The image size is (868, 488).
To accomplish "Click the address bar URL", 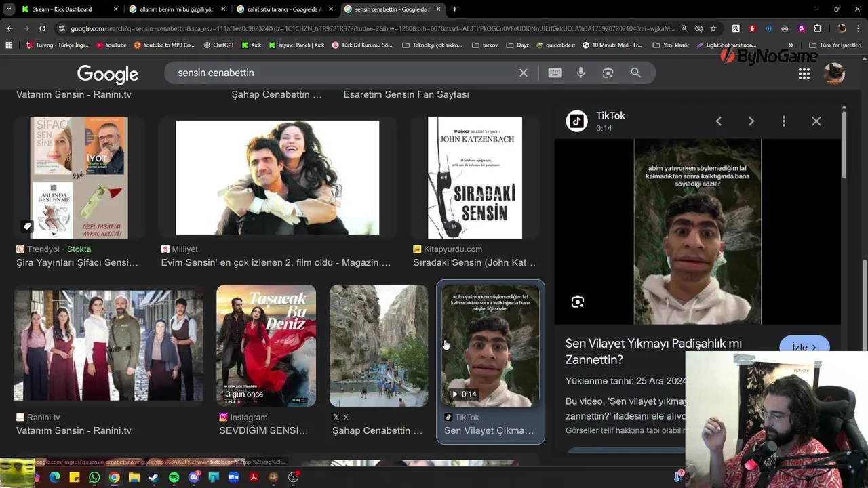I will (x=372, y=28).
